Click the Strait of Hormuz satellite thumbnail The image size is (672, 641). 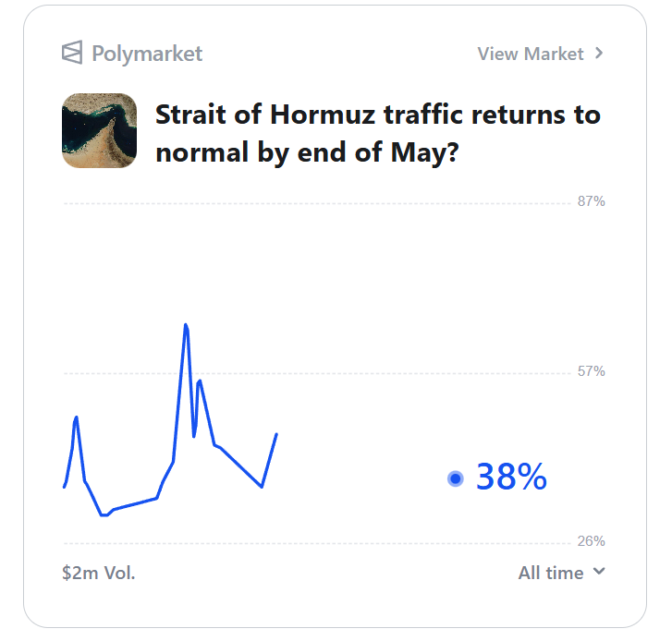pyautogui.click(x=99, y=130)
